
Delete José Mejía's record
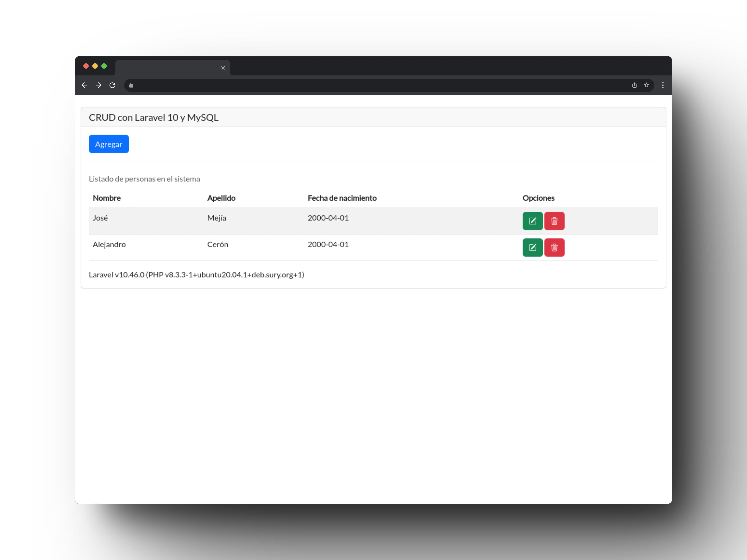tap(554, 221)
